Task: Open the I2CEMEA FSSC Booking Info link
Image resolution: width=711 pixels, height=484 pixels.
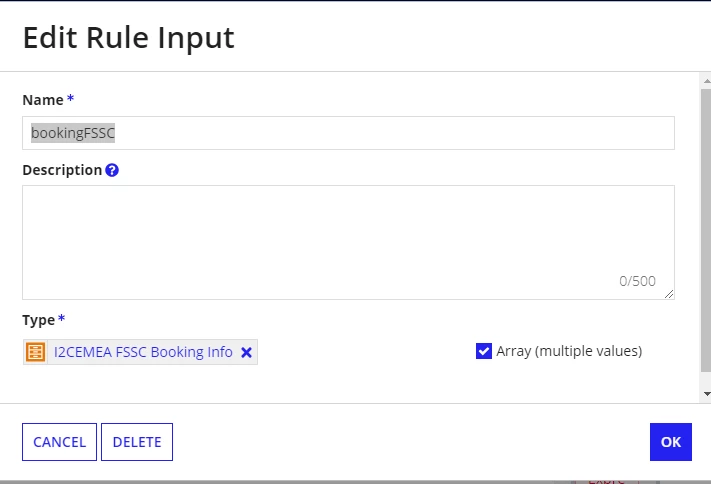Action: pyautogui.click(x=143, y=352)
